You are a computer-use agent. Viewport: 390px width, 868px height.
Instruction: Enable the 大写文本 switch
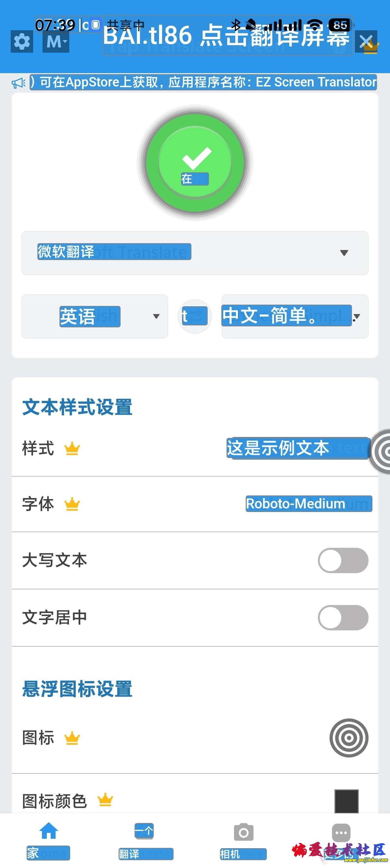[x=343, y=560]
